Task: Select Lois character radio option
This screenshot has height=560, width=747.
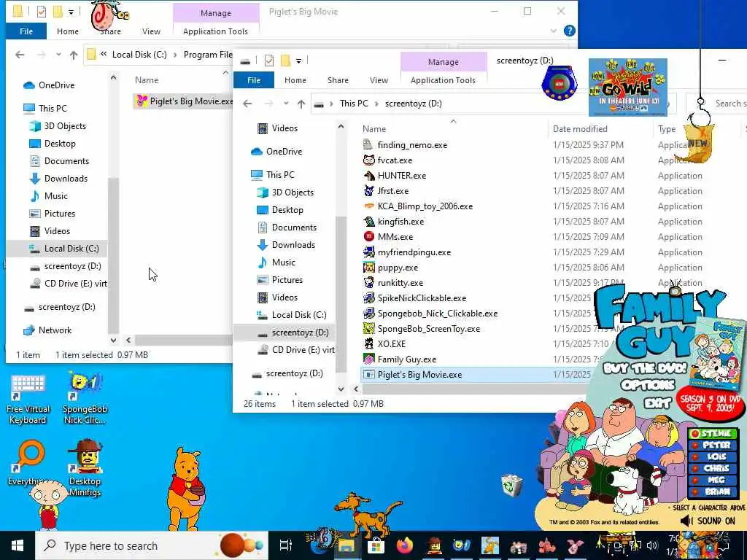Action: click(712, 456)
